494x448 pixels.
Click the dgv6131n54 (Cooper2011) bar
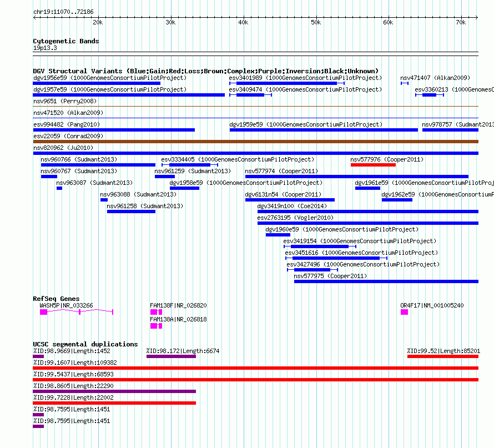(290, 200)
